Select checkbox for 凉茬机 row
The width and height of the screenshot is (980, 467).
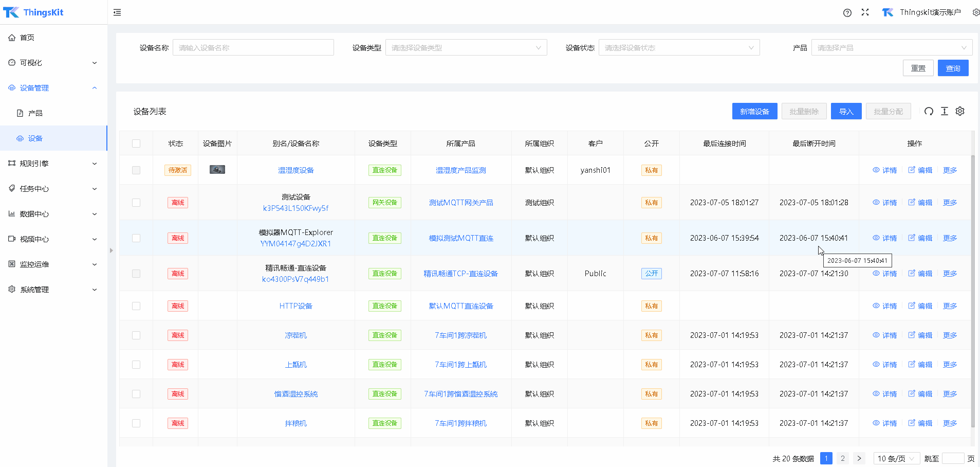click(x=136, y=335)
